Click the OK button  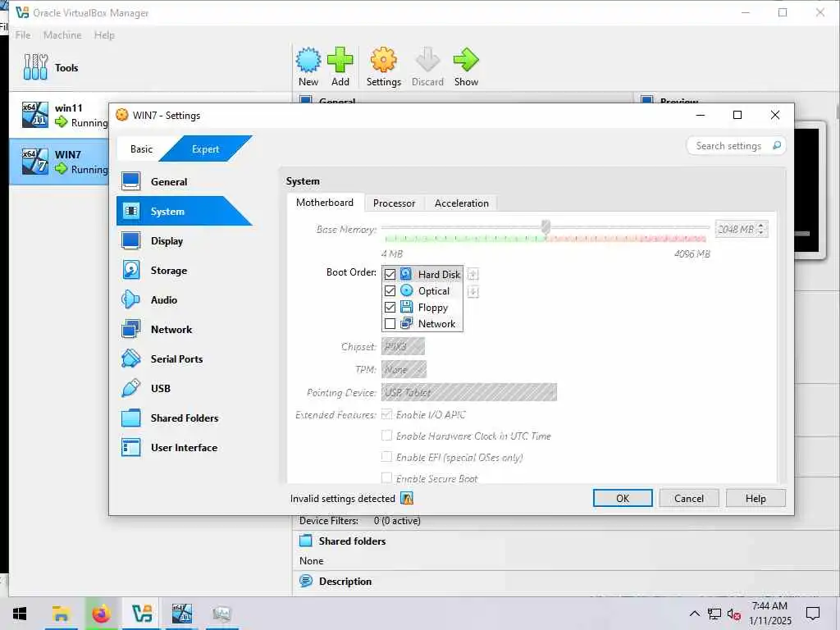click(623, 498)
